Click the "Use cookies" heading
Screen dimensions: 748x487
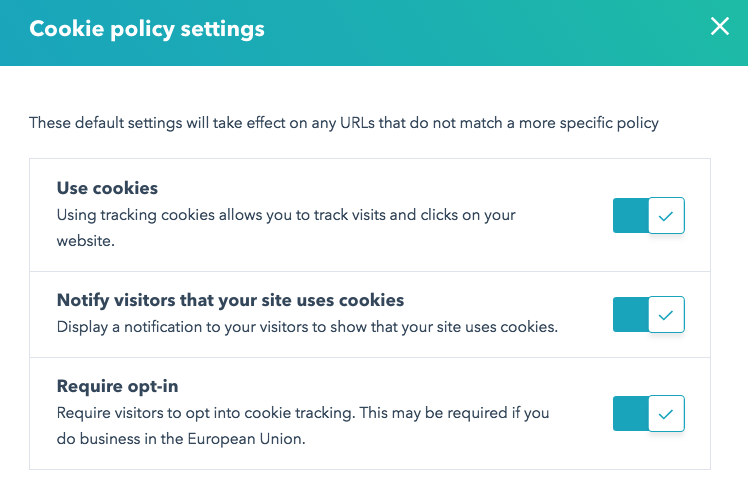tap(107, 188)
